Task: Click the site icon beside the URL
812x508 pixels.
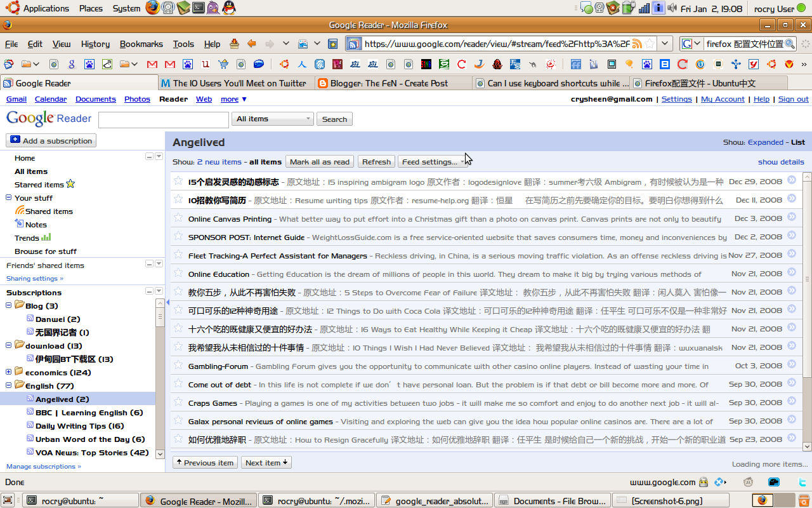Action: (355, 44)
